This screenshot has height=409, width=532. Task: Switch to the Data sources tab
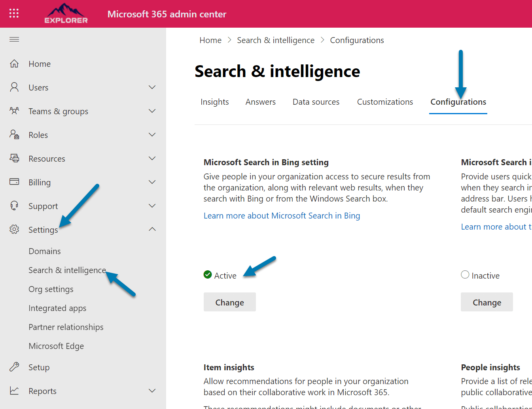pyautogui.click(x=316, y=102)
